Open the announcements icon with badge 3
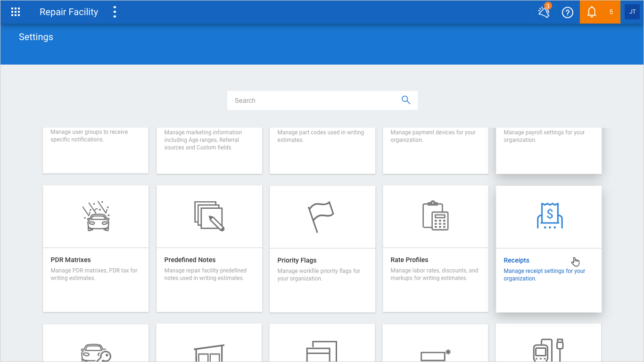The width and height of the screenshot is (644, 362). [544, 12]
